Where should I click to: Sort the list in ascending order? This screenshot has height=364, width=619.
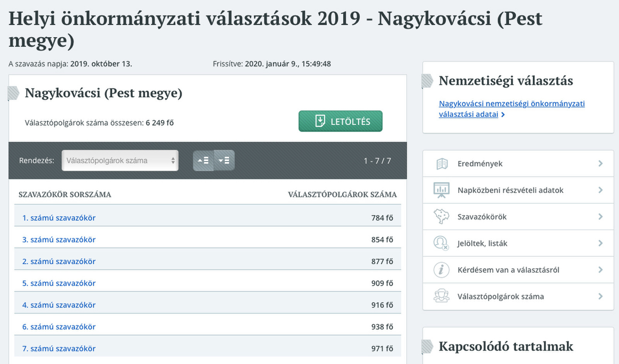(203, 161)
